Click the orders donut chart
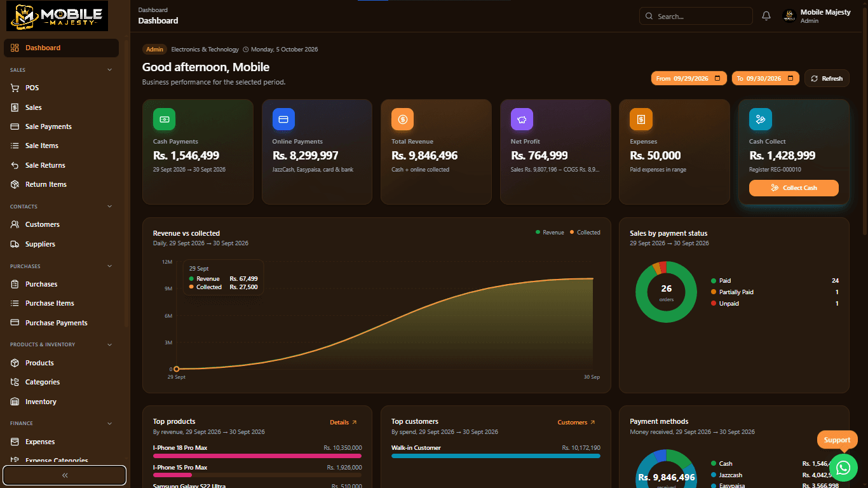The width and height of the screenshot is (868, 488). [666, 292]
